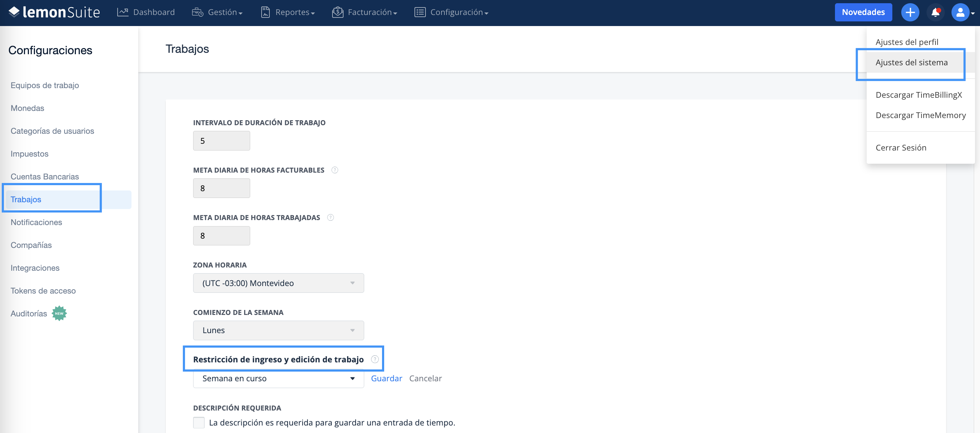Open the Semana en curso restriction dropdown
The image size is (980, 433).
click(x=278, y=378)
